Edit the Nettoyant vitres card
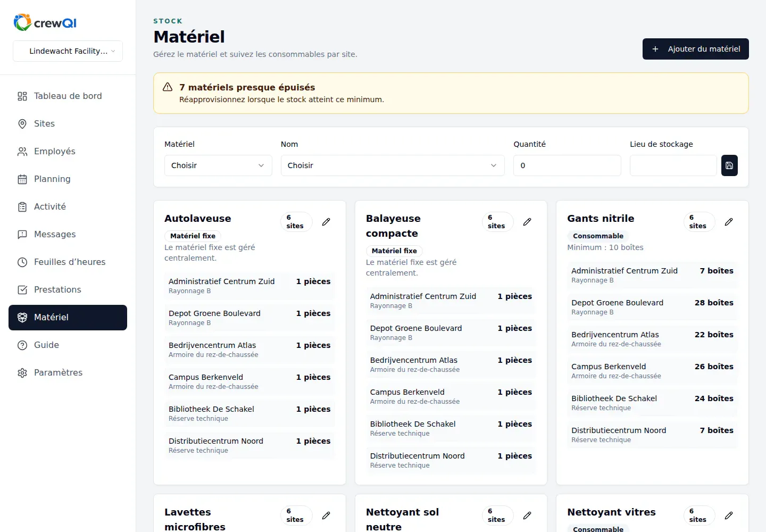 click(x=729, y=516)
